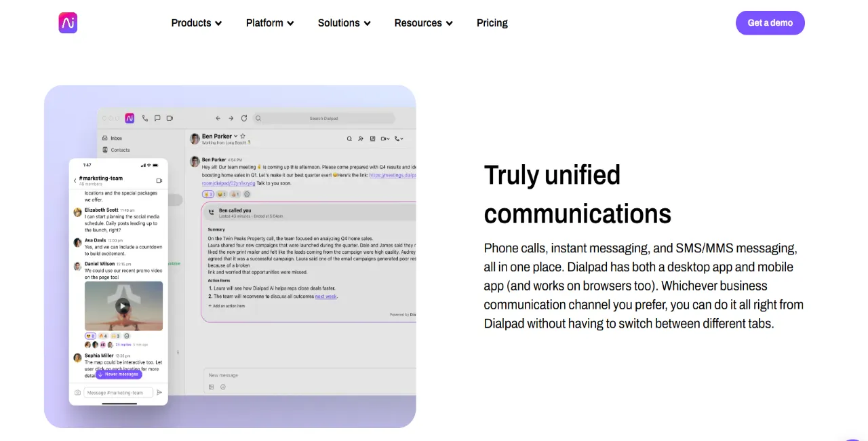Expand the Products dropdown menu
The image size is (868, 441).
coord(196,23)
